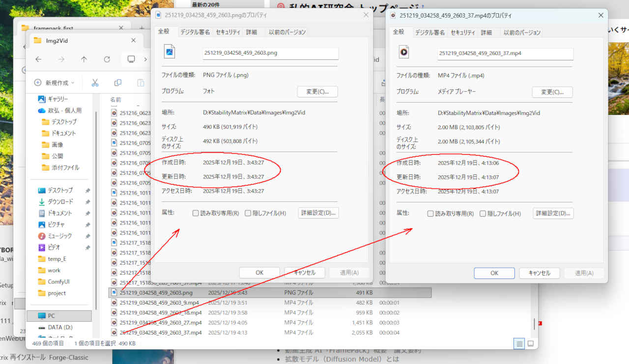Screen dimensions: 629x364
Task: Go up one folder with the Up arrow
Action: tap(84, 59)
